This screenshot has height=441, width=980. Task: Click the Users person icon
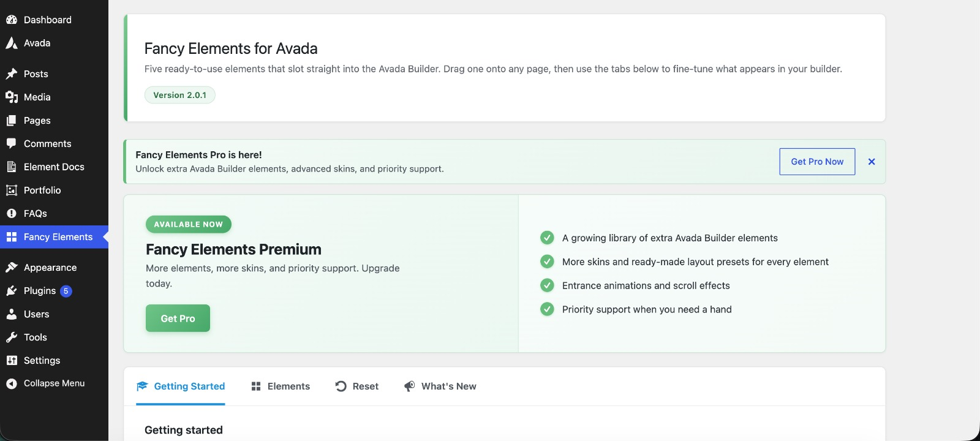click(x=11, y=314)
